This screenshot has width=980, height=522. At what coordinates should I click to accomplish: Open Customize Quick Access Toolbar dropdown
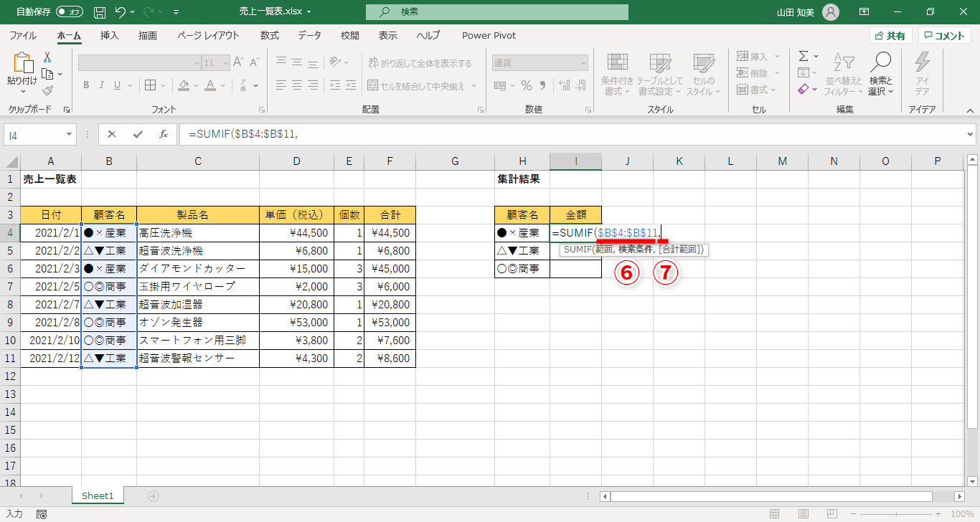(x=176, y=12)
